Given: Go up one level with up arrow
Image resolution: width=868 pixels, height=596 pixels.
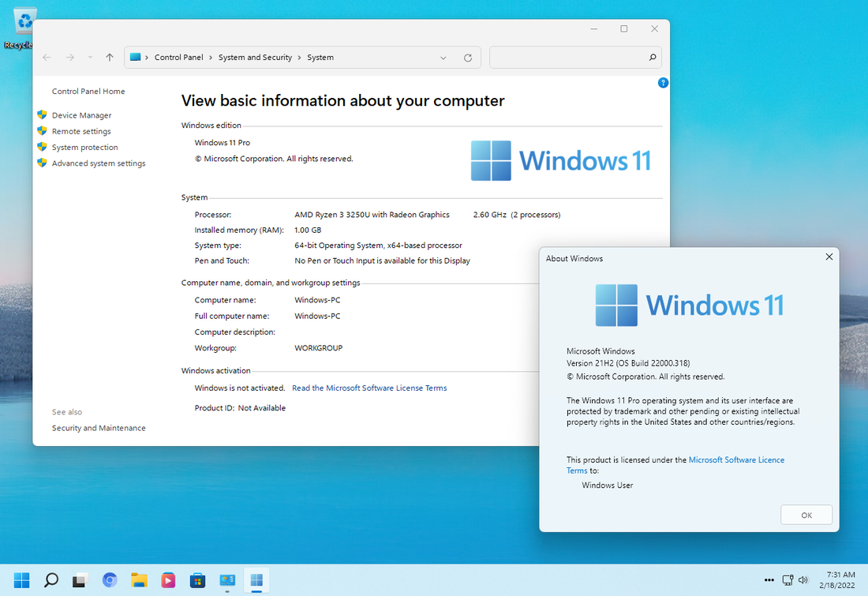Looking at the screenshot, I should (x=110, y=57).
